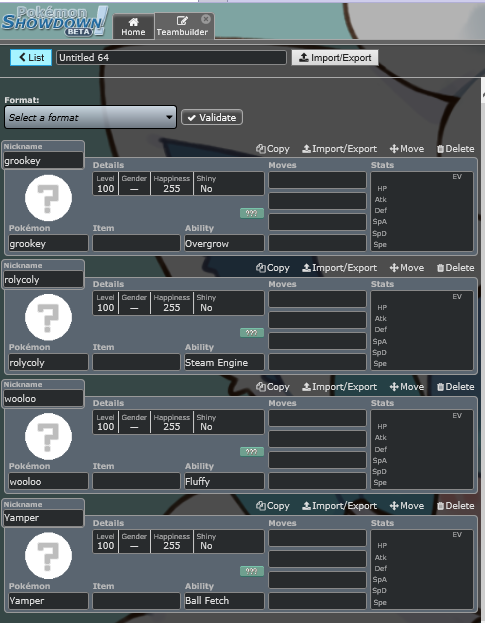
Task: Import/Export the rolycoly set
Action: tap(339, 268)
